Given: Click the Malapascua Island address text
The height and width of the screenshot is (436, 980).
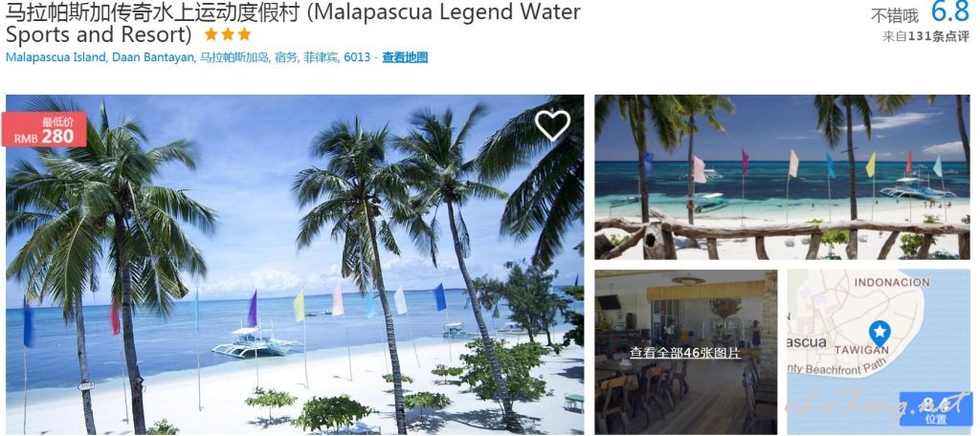Looking at the screenshot, I should tap(189, 57).
